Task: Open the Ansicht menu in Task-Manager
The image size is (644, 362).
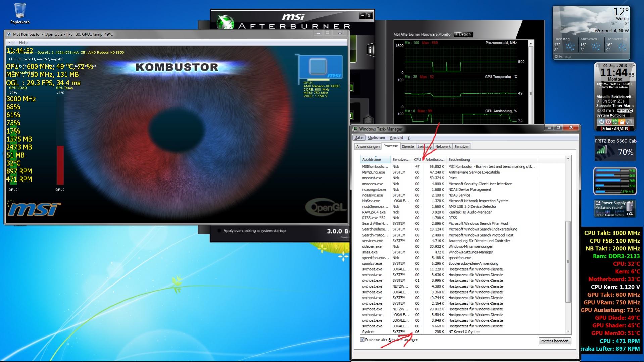Action: click(x=396, y=137)
